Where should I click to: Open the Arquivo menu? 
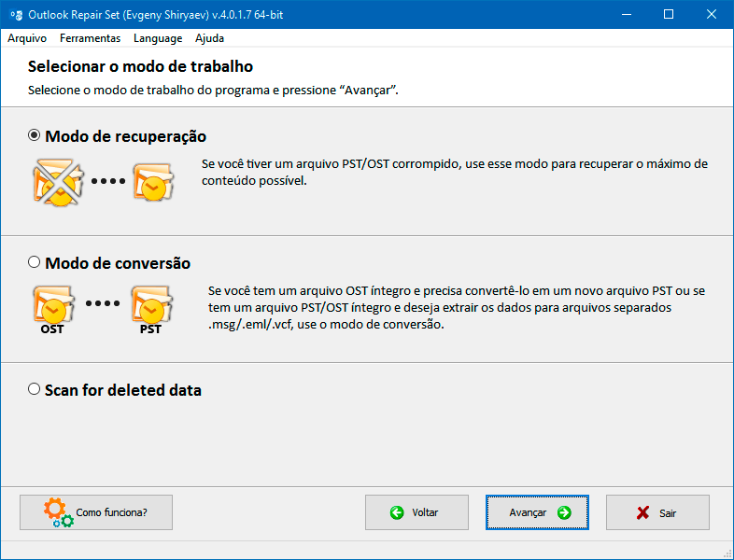(x=27, y=38)
